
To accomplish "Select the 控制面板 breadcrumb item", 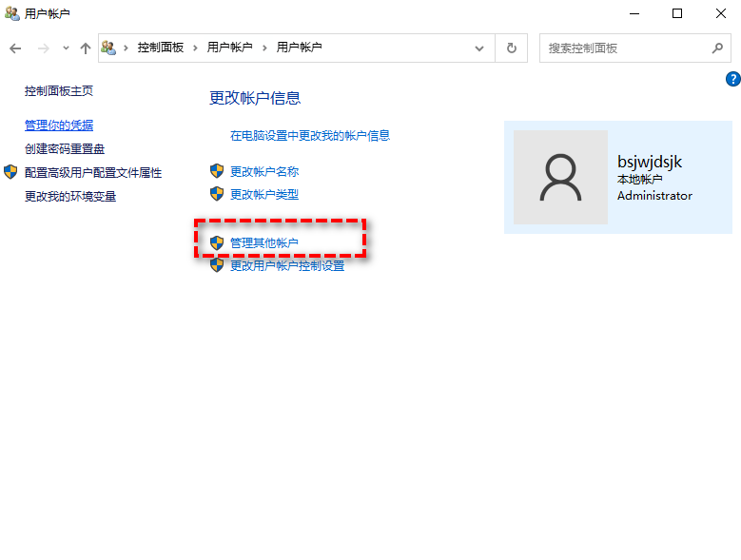I will pos(160,48).
